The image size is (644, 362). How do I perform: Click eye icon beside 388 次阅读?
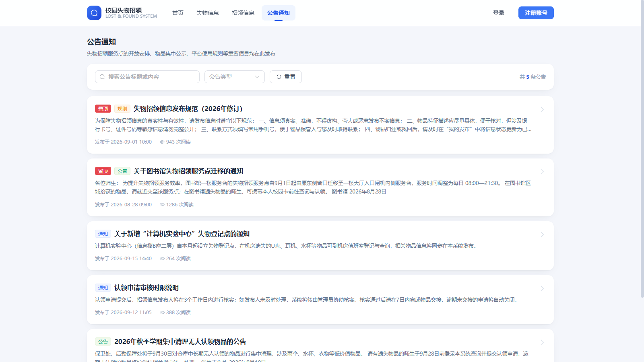[162, 313]
